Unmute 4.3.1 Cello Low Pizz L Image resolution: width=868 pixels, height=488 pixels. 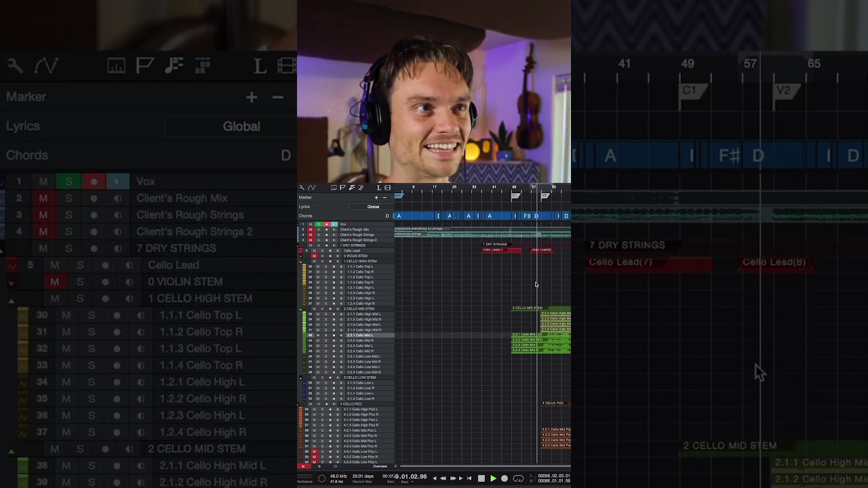[x=314, y=451]
